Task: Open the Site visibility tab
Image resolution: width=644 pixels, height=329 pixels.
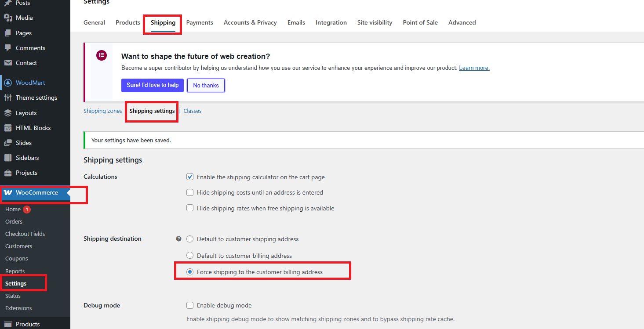Action: tap(375, 22)
